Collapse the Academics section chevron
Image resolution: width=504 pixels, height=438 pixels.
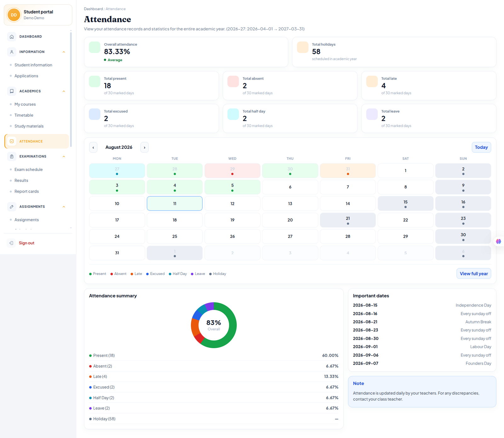[x=64, y=91]
